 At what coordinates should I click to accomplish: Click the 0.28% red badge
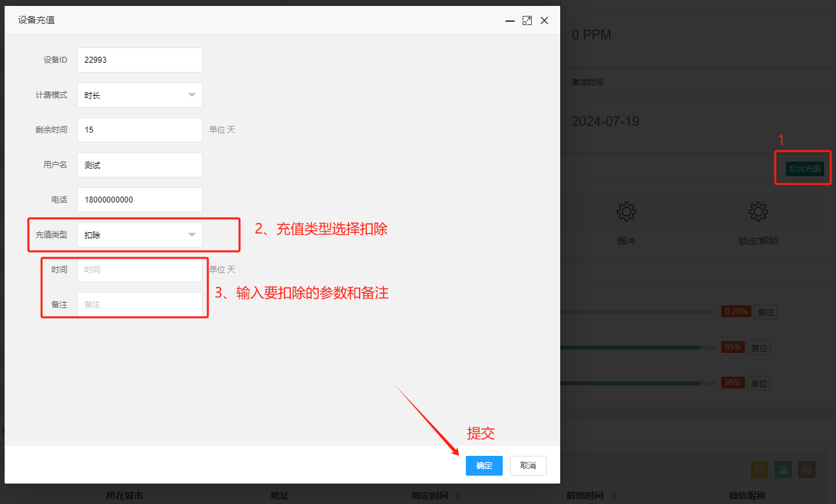point(736,311)
